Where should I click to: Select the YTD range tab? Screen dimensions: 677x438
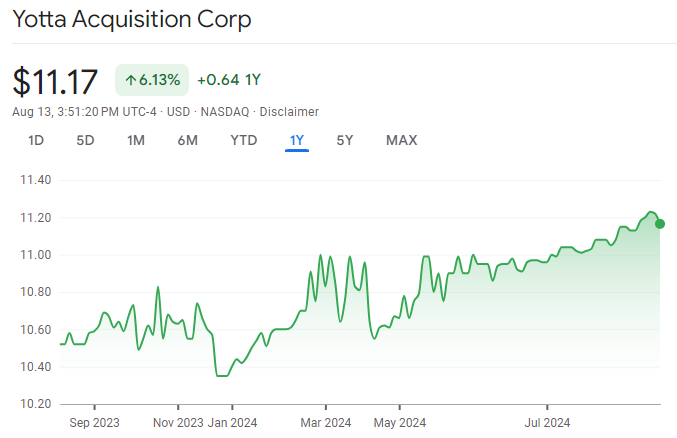pyautogui.click(x=244, y=140)
